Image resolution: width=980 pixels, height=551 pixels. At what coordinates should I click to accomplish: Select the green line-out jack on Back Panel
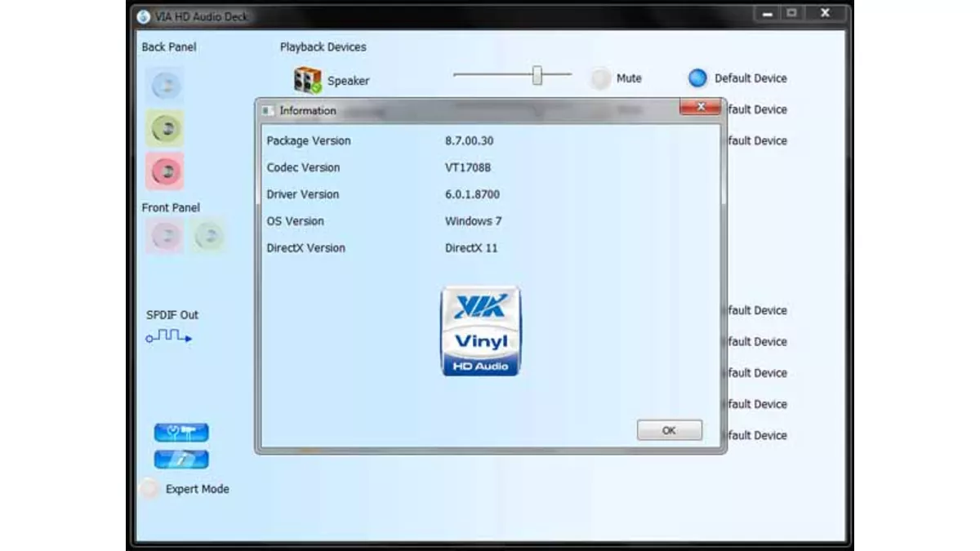(165, 127)
